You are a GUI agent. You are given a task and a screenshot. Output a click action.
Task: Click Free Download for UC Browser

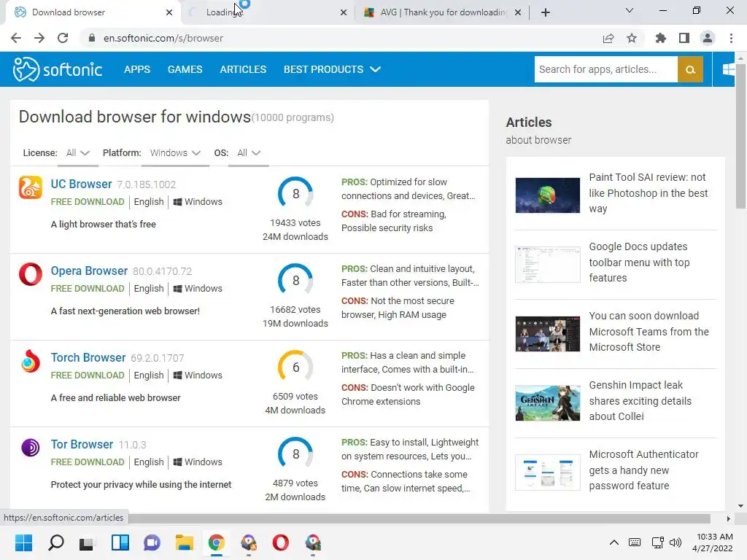pos(88,201)
